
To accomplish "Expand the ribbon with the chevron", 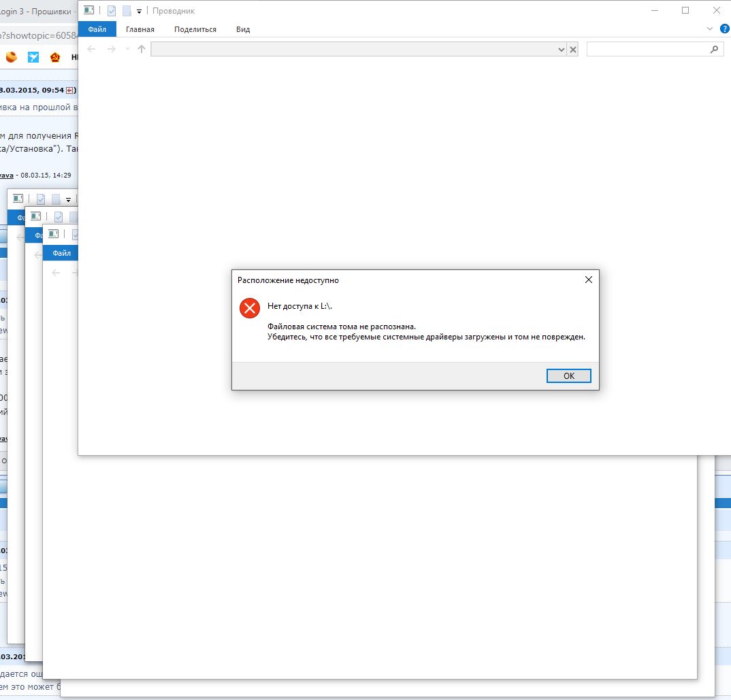I will coord(709,29).
